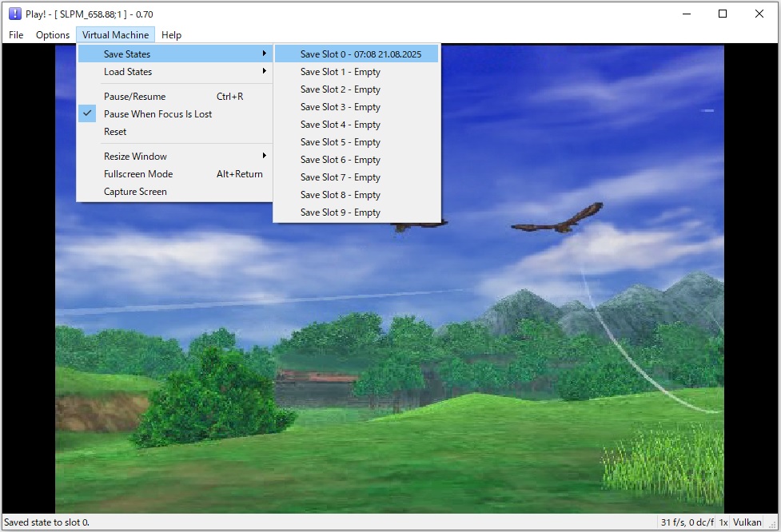Expand the Resize Window submenu
The width and height of the screenshot is (781, 532).
tap(175, 157)
